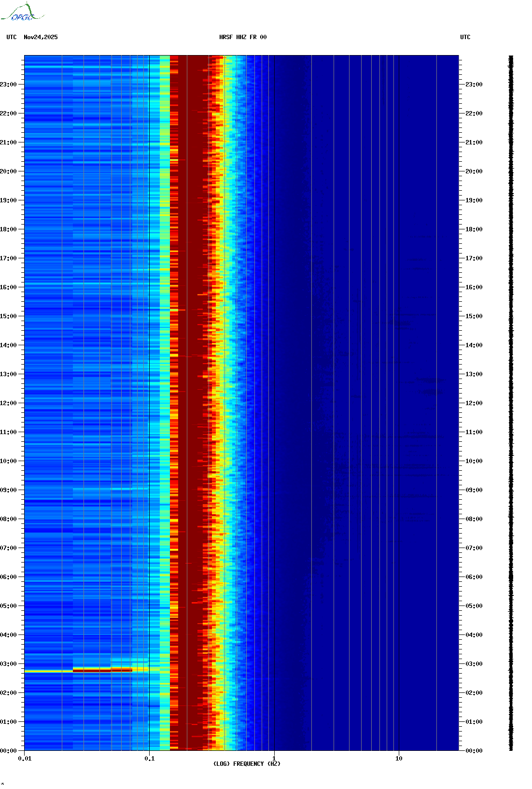Click the right axis '09:00' time label

point(474,490)
